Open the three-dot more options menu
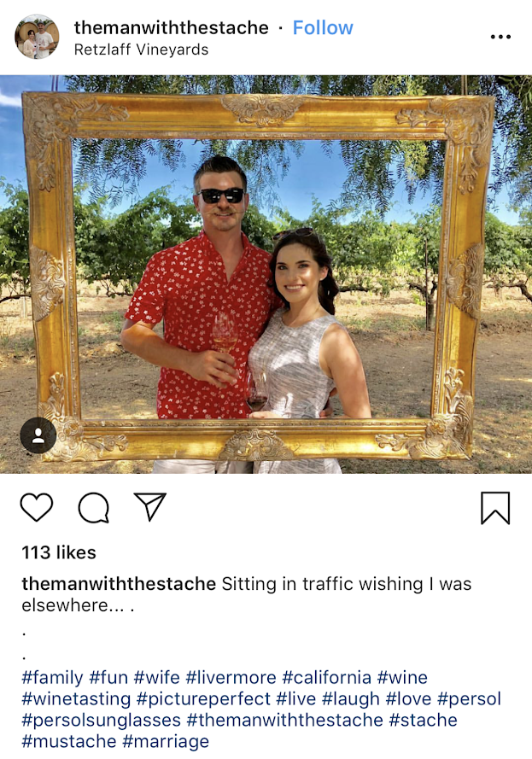The height and width of the screenshot is (759, 532). (x=500, y=37)
